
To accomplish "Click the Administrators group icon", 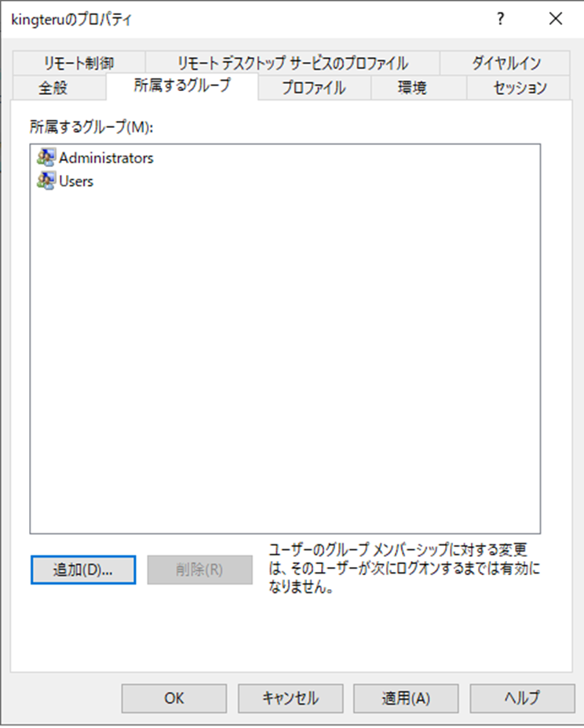I will (x=46, y=158).
